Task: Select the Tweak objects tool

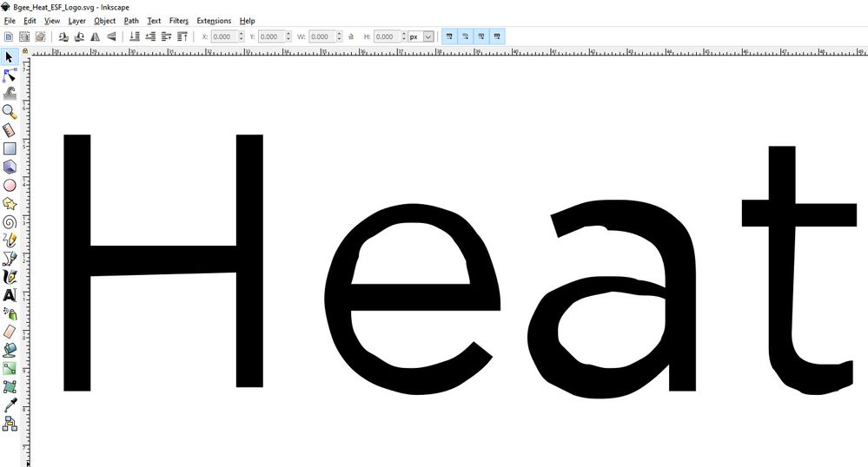Action: click(10, 94)
